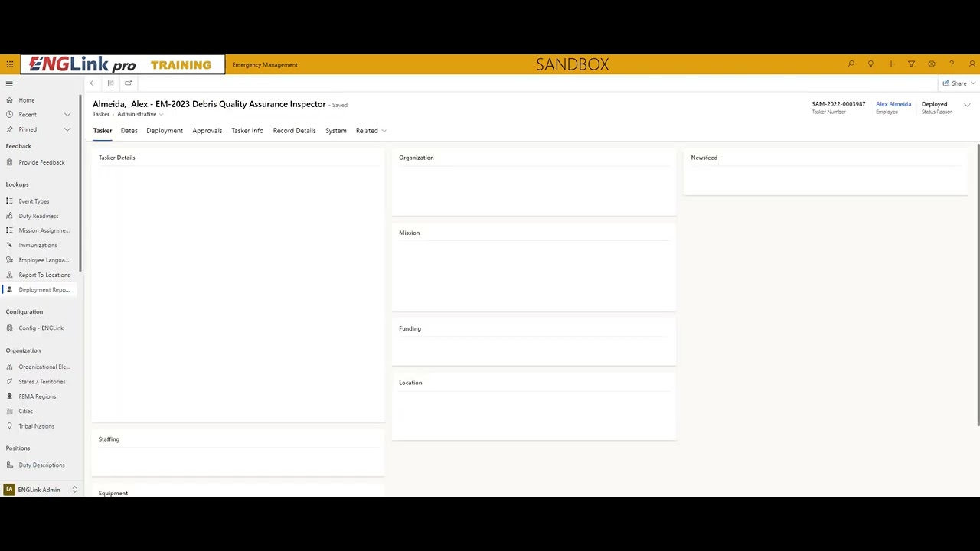Open Duty Readiness lookup
This screenshot has height=551, width=980.
38,216
